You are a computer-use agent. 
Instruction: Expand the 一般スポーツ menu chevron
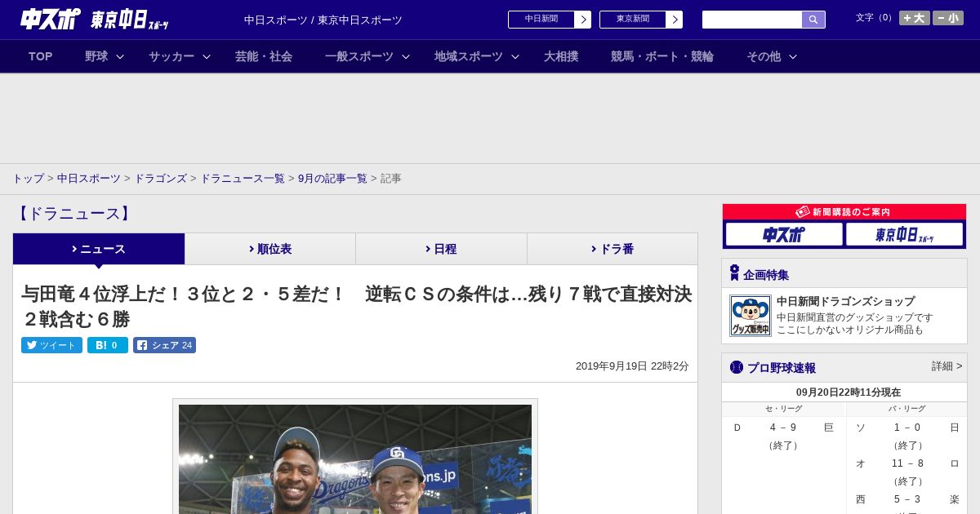(x=406, y=57)
